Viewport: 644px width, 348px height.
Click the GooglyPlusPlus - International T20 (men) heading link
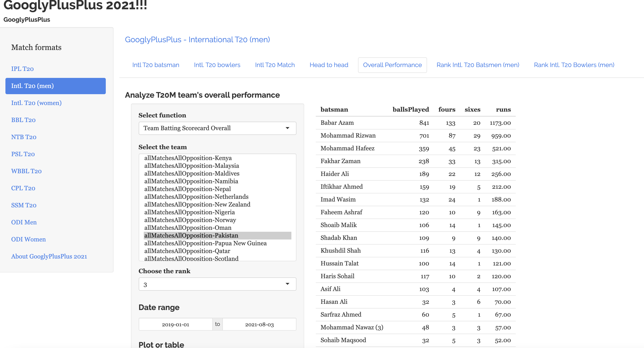[x=197, y=40]
